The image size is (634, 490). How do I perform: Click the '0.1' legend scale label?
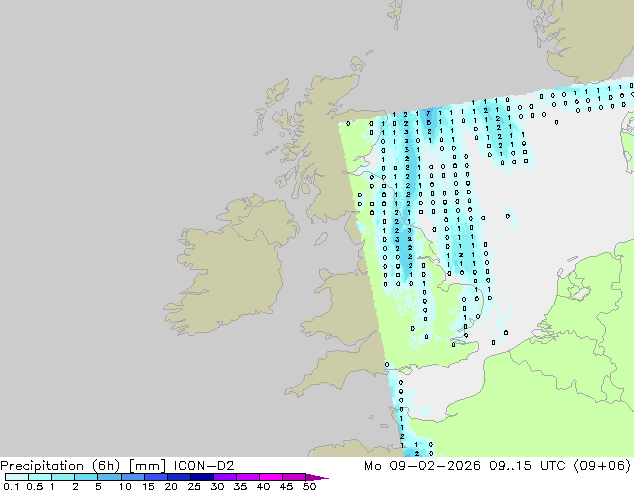[x=10, y=486]
